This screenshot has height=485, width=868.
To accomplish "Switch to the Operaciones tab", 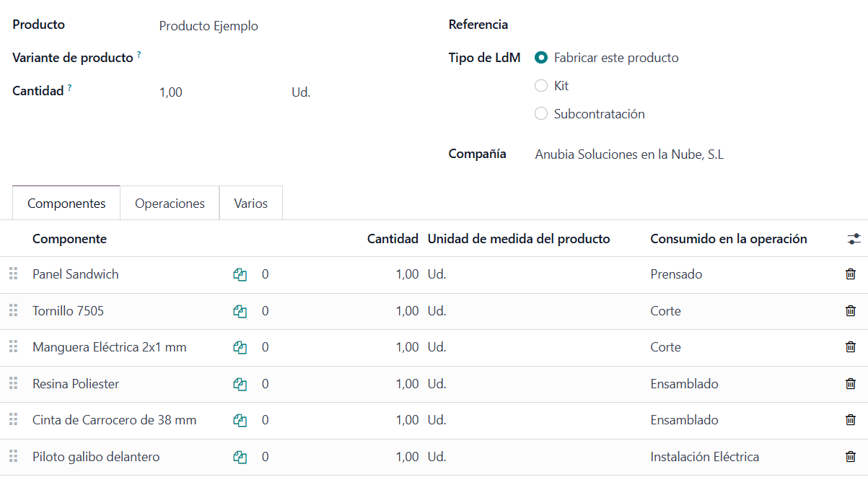I will [170, 204].
